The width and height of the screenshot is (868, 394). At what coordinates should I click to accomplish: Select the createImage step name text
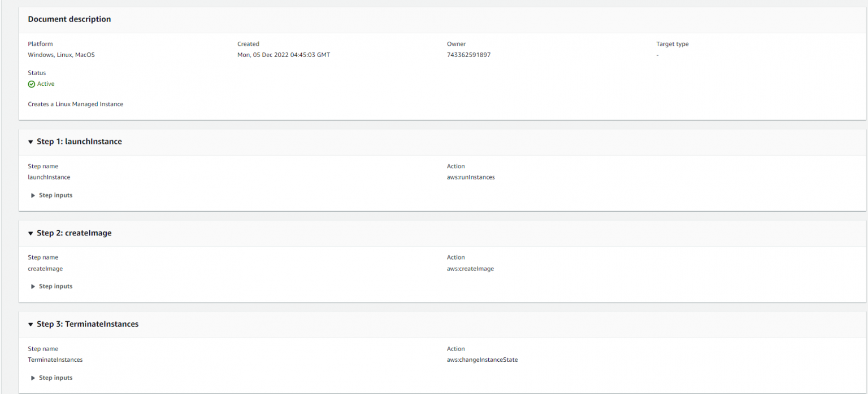point(45,268)
